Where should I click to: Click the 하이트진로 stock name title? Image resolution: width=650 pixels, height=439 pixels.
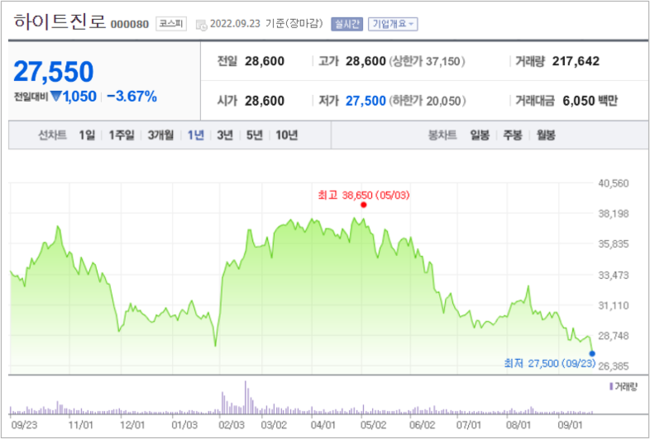coord(52,21)
